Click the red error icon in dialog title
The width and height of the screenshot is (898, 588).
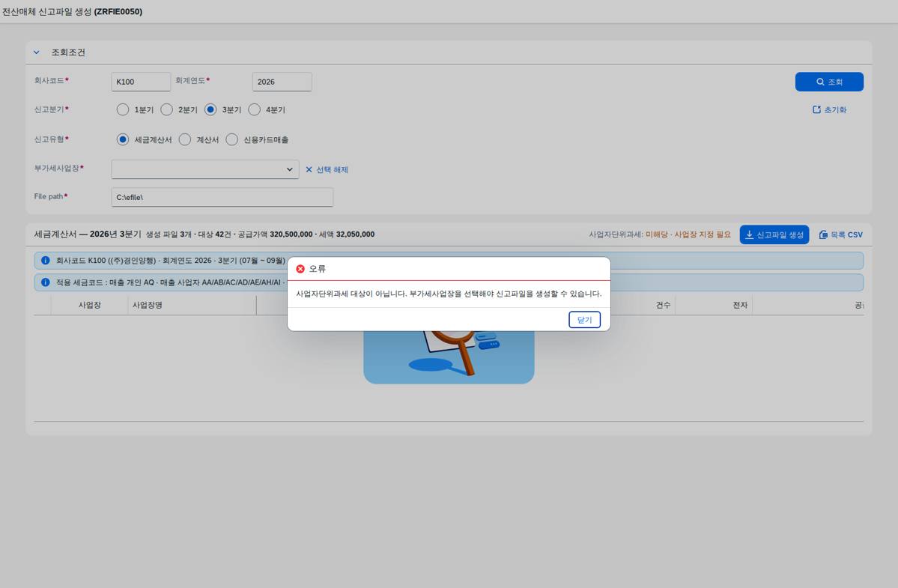click(x=300, y=268)
